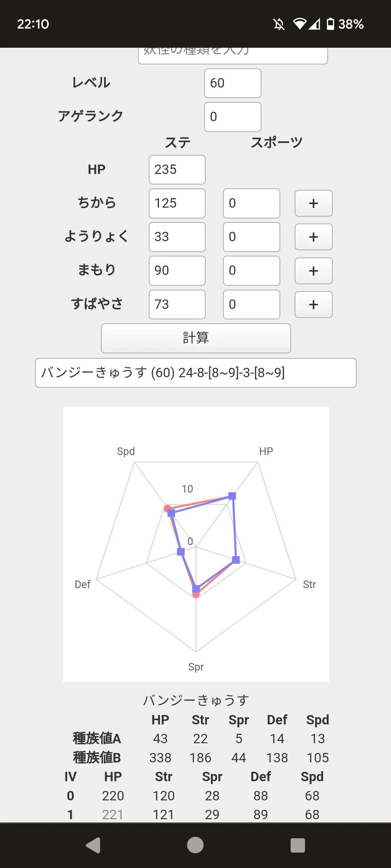The width and height of the screenshot is (391, 868).
Task: Focus the アゲランク input field
Action: click(x=233, y=117)
